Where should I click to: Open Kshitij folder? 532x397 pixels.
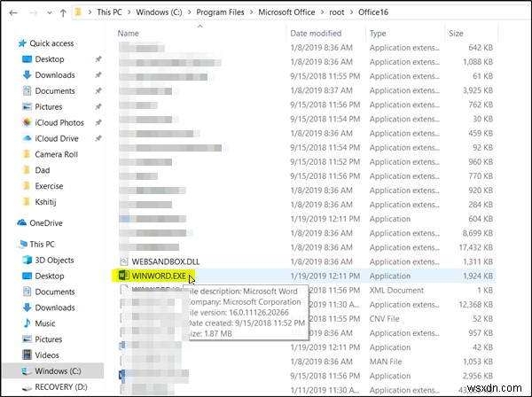tap(45, 202)
